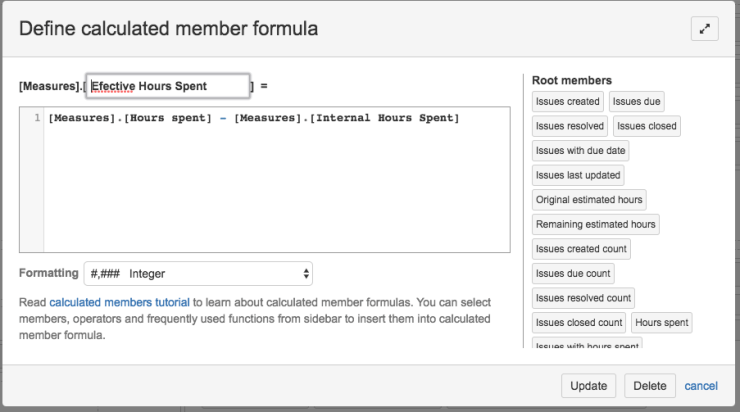Insert the Issues resolved count member
This screenshot has width=740, height=412.
coord(583,298)
